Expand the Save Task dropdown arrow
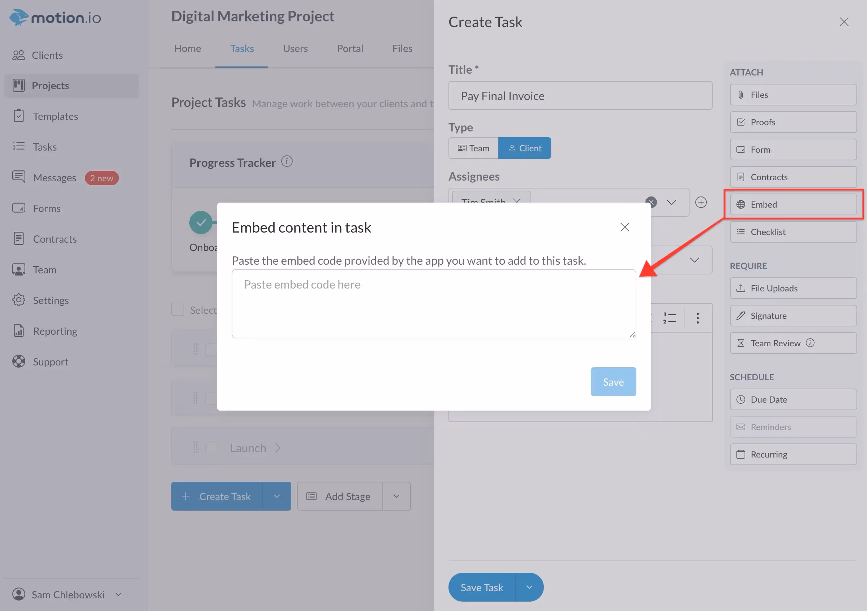 click(x=529, y=587)
